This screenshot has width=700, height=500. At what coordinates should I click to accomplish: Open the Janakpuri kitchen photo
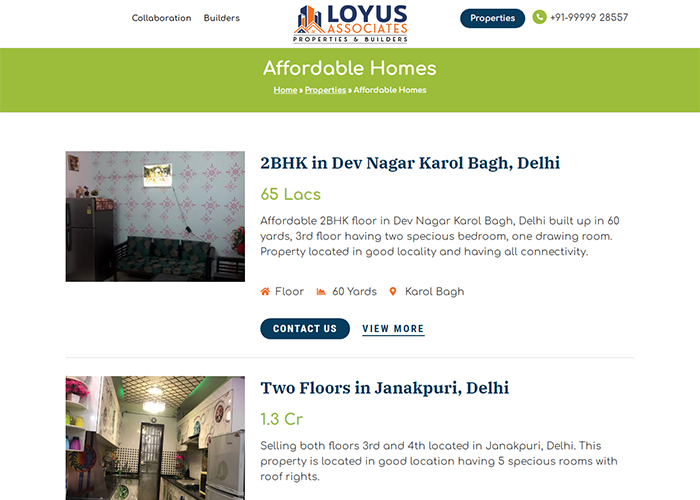pyautogui.click(x=155, y=438)
